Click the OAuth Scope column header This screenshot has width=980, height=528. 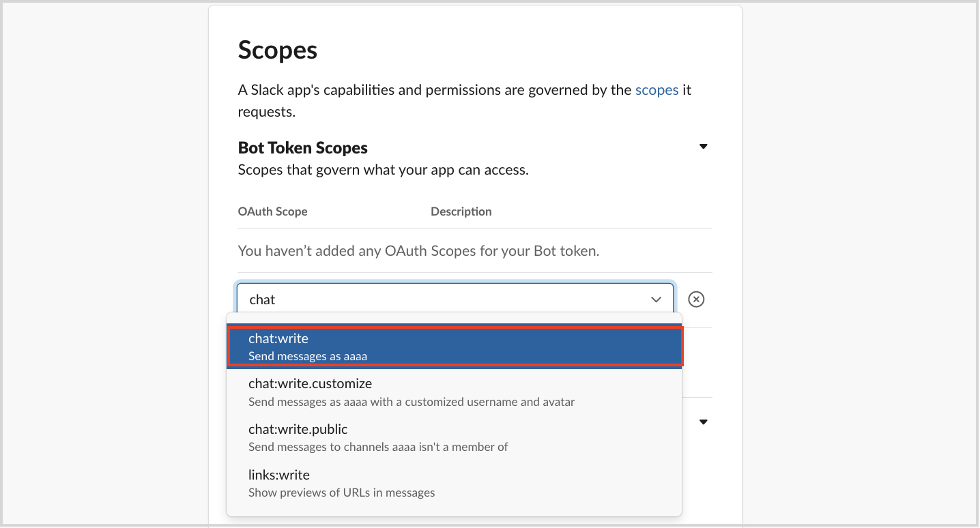(272, 211)
